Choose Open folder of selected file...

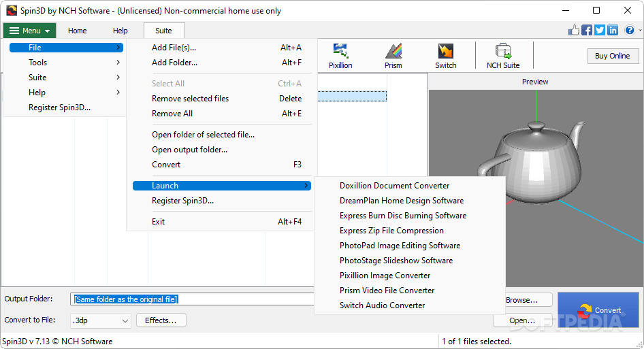tap(222, 135)
